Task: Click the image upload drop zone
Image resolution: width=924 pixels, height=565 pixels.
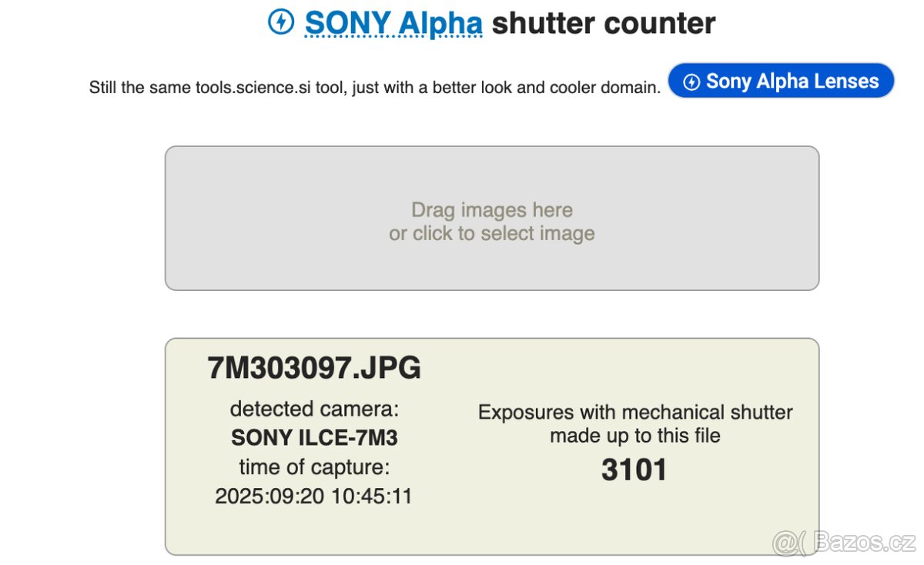Action: [x=491, y=218]
